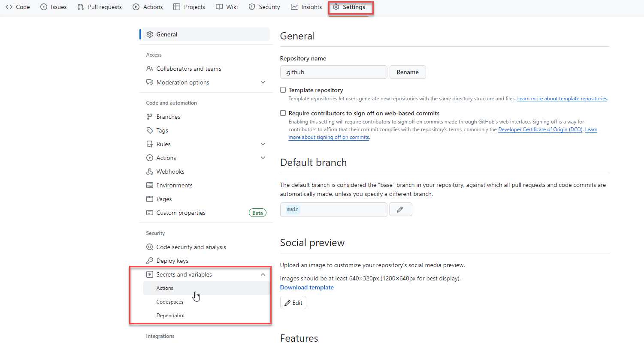Open the more about signing off on commits link
Screen dimensions: 644x343
[x=329, y=137]
